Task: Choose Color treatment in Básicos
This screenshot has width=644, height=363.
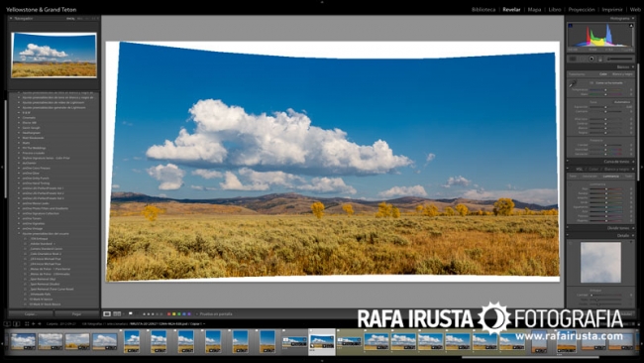Action: click(x=603, y=74)
